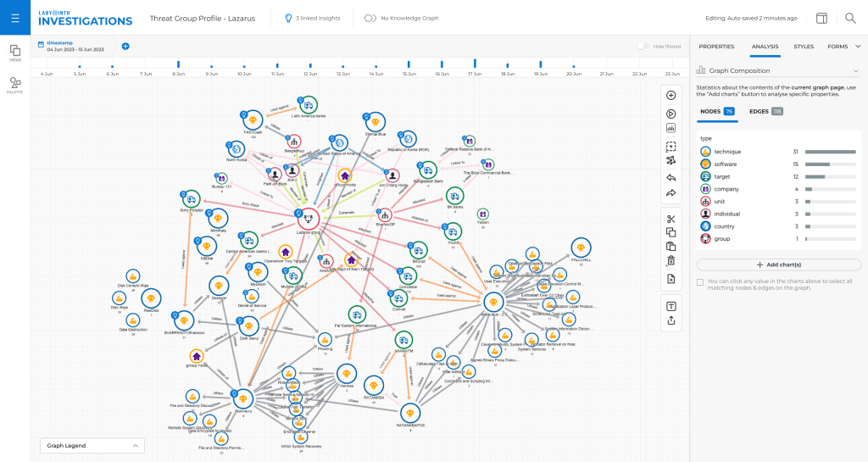Select the individual type row
The height and width of the screenshot is (462, 868).
778,214
